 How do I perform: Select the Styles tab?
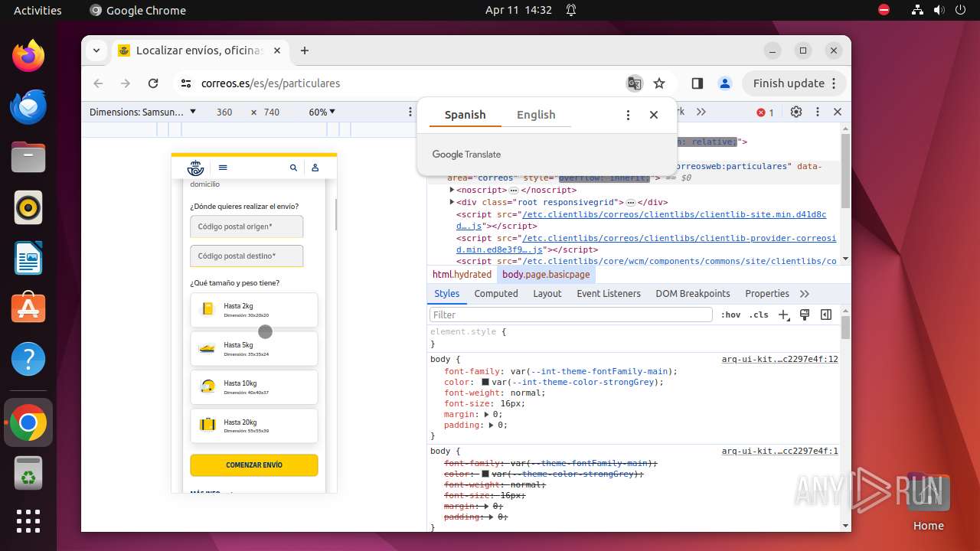click(447, 293)
